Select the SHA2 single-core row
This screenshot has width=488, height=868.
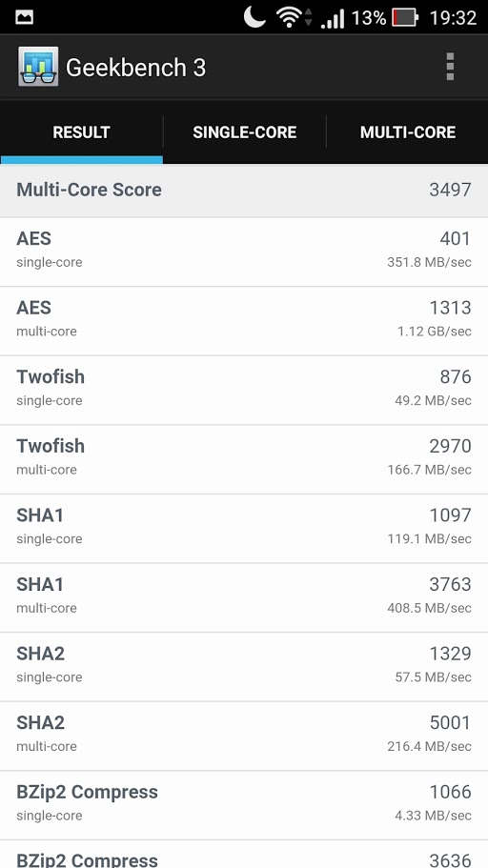tap(244, 667)
